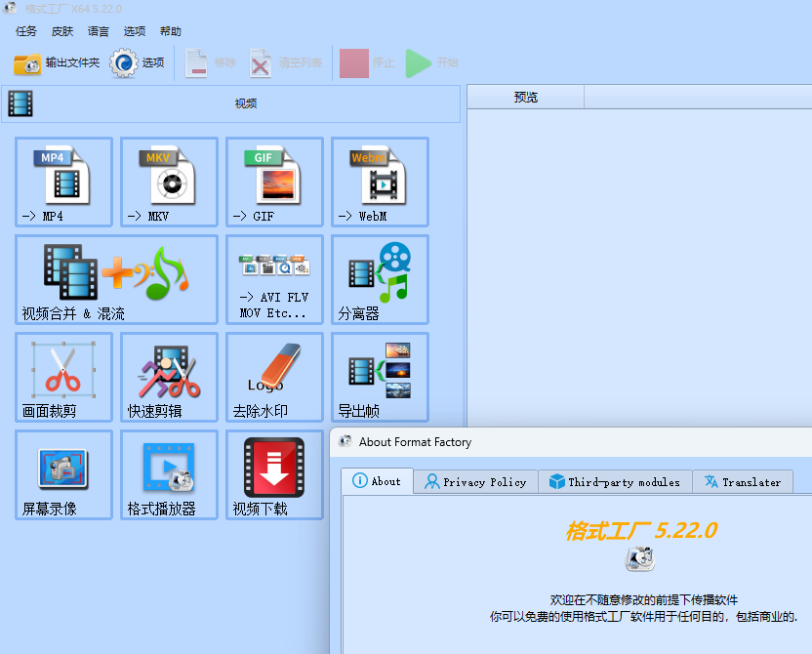
Task: Open the 格式播放器 format player
Action: click(169, 474)
